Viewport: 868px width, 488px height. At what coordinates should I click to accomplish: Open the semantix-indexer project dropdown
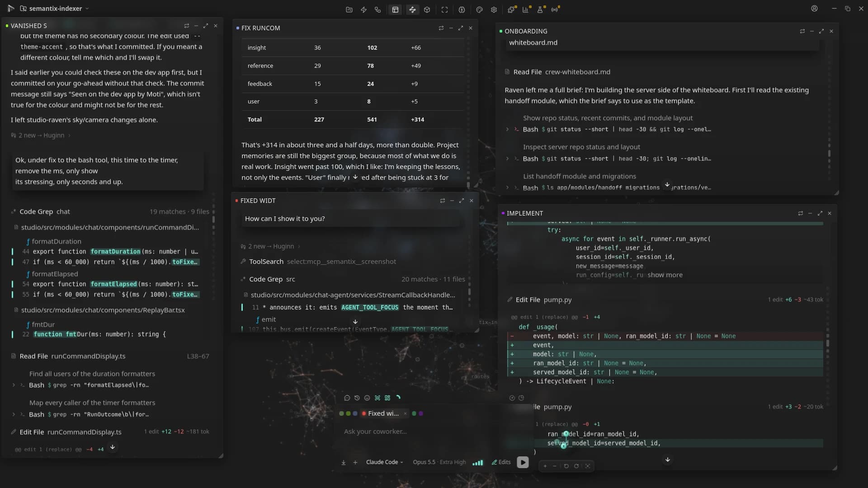54,9
